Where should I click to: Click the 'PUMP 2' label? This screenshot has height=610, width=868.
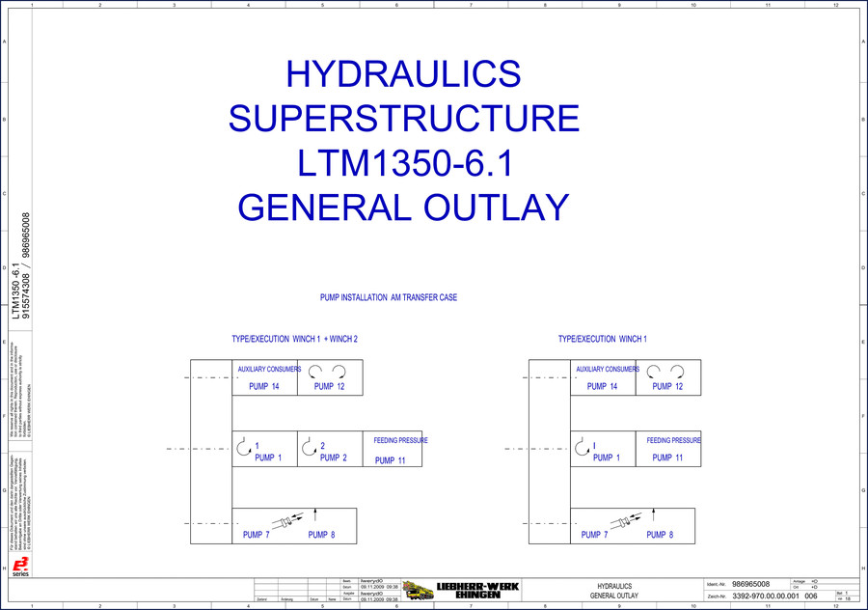[334, 457]
